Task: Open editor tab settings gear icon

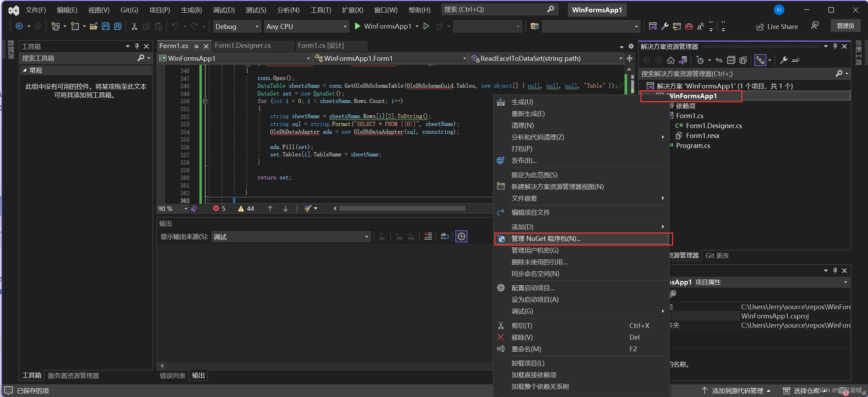Action: pyautogui.click(x=631, y=46)
